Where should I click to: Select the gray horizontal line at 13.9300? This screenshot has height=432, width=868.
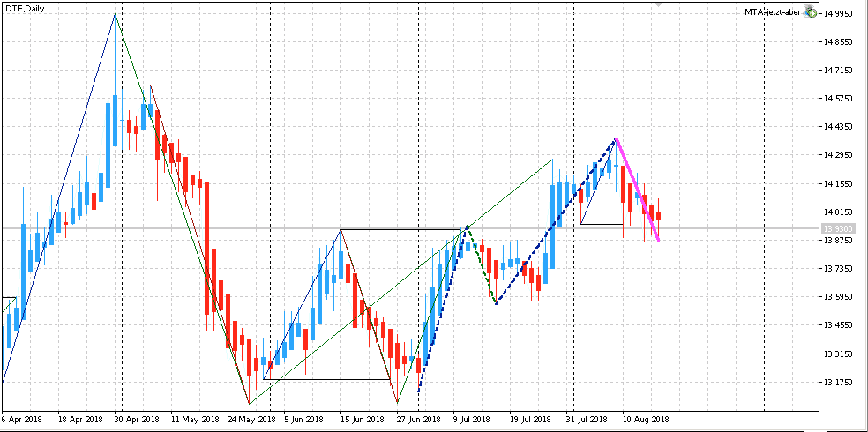[410, 228]
